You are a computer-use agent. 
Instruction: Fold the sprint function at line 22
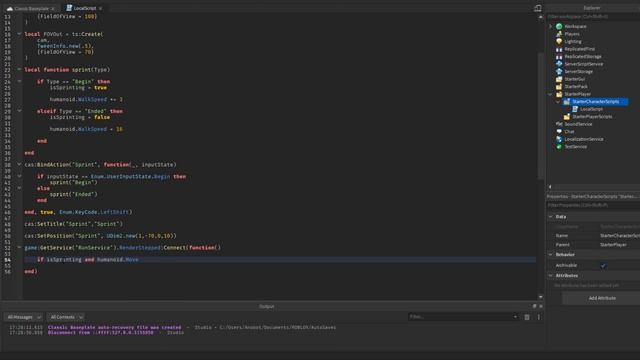click(x=19, y=69)
